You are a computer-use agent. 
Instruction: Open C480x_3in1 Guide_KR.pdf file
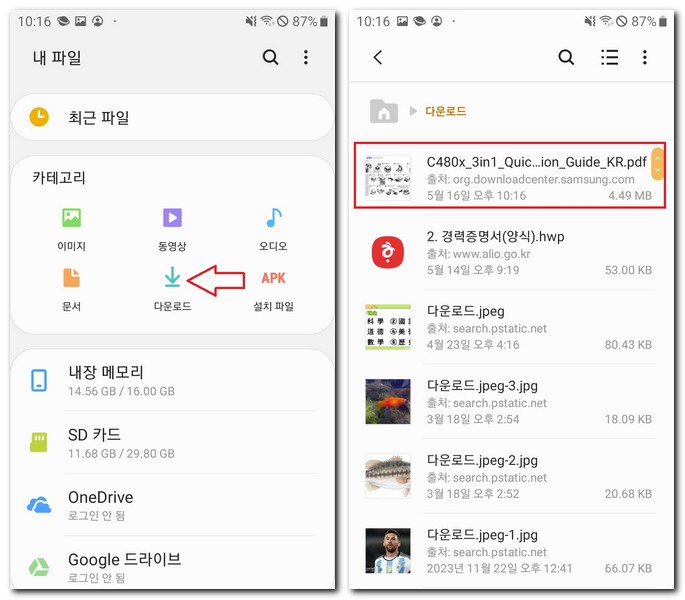tap(509, 175)
